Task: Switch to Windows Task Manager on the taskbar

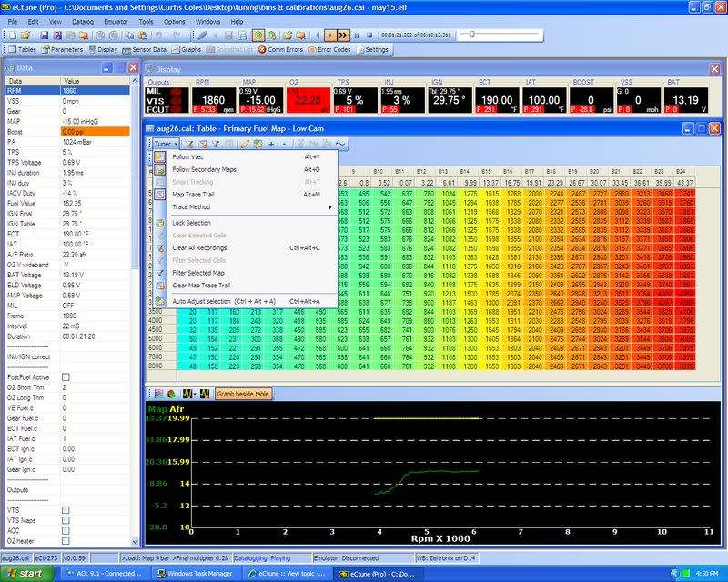Action: pyautogui.click(x=195, y=574)
